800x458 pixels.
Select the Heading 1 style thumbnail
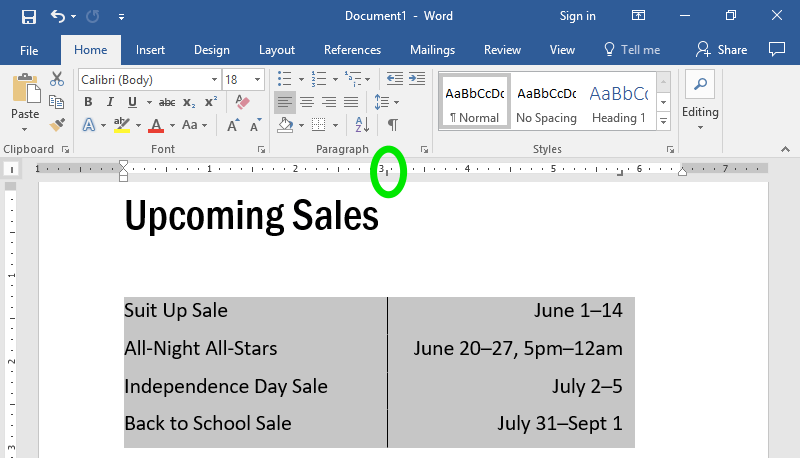pyautogui.click(x=618, y=102)
